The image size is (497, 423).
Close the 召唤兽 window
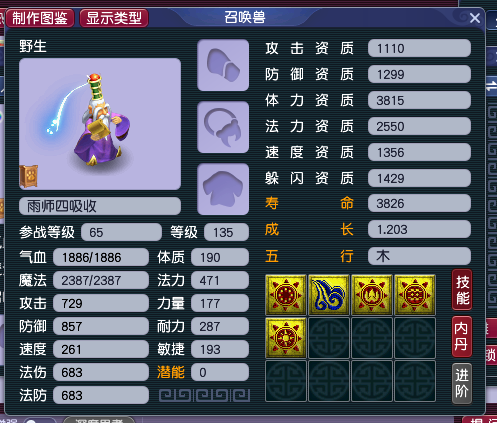(x=475, y=18)
